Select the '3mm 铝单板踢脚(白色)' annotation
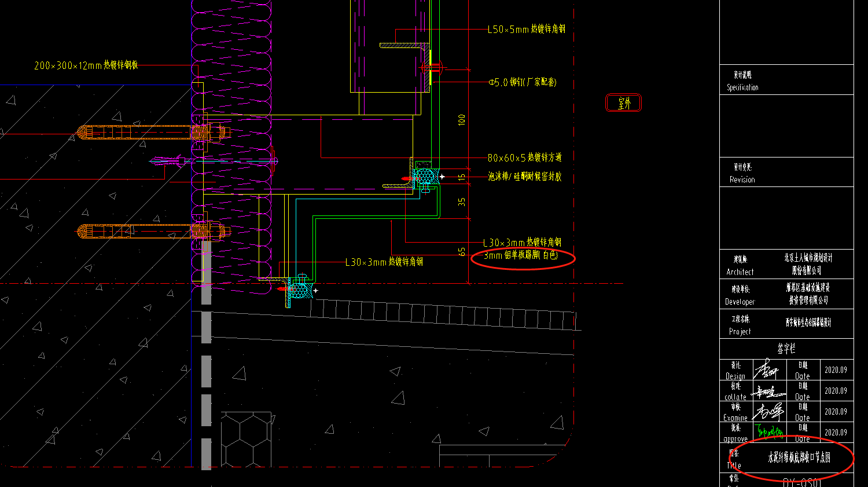Image resolution: width=868 pixels, height=487 pixels. point(521,255)
